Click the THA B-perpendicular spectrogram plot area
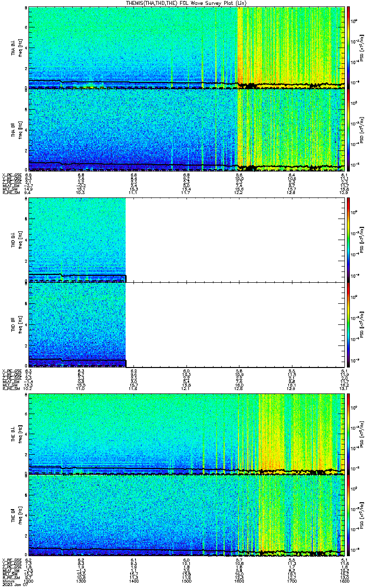This screenshot has height=588, width=368. 186,48
